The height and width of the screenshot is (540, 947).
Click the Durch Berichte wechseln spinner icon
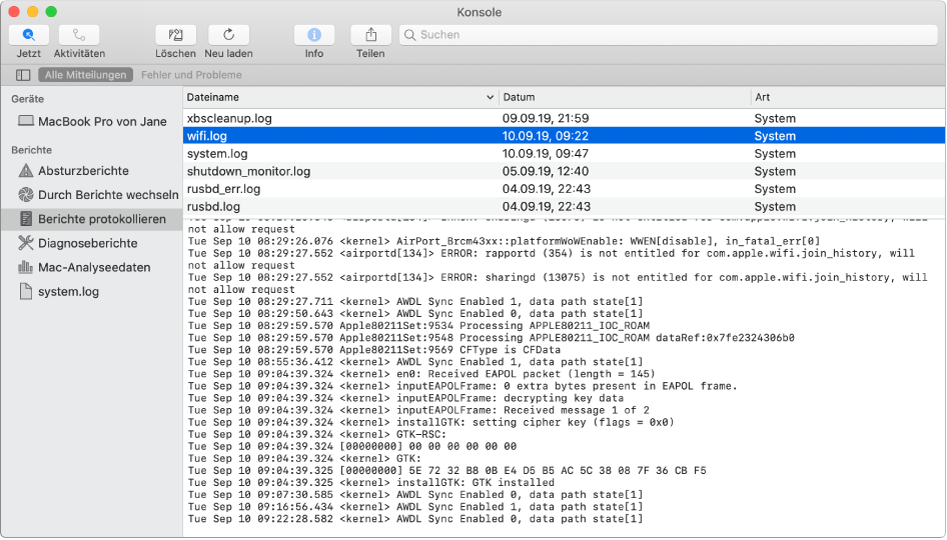[x=25, y=194]
